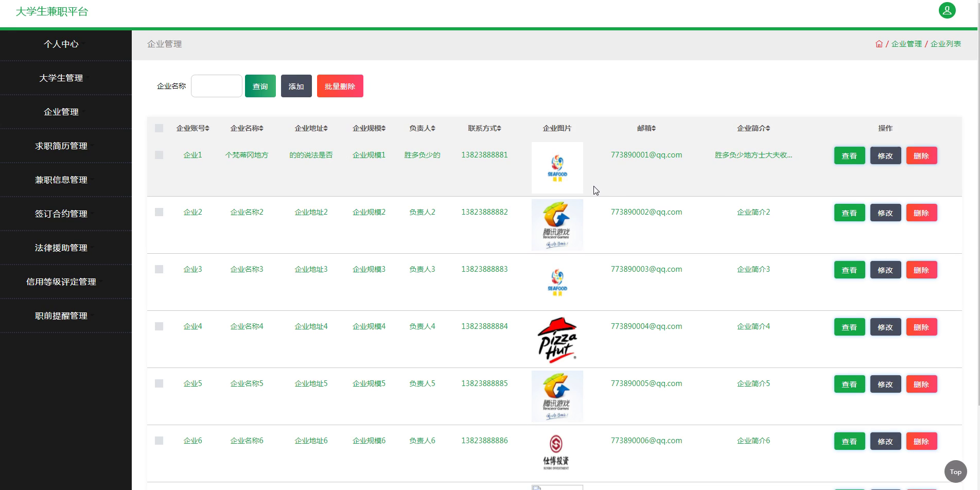Delete 企业6 with 删除 button
The width and height of the screenshot is (980, 490).
921,441
